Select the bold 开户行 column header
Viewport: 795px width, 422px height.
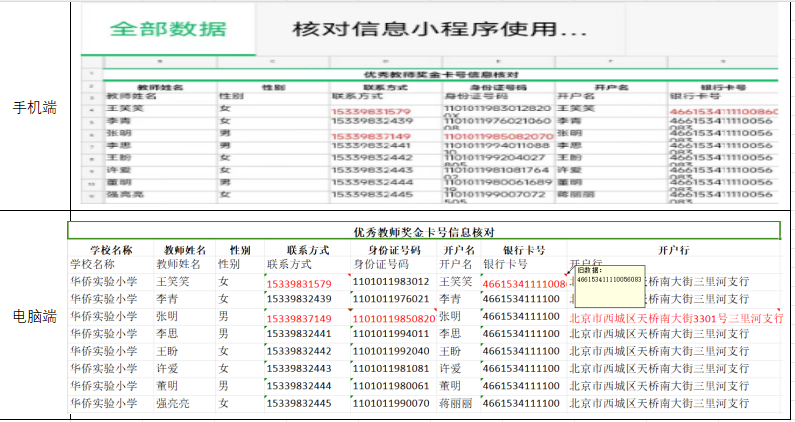(x=673, y=250)
